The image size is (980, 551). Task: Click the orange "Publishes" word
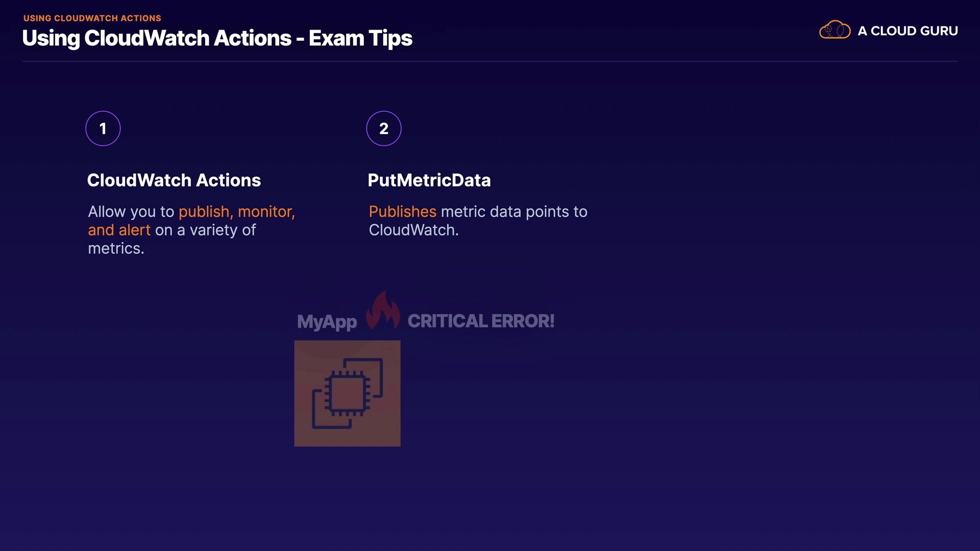tap(402, 212)
